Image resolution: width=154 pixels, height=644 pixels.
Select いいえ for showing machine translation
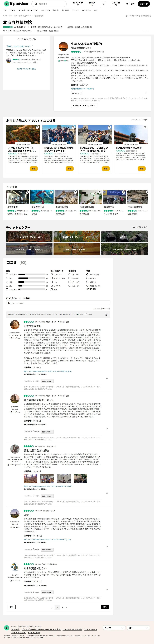point(86,314)
